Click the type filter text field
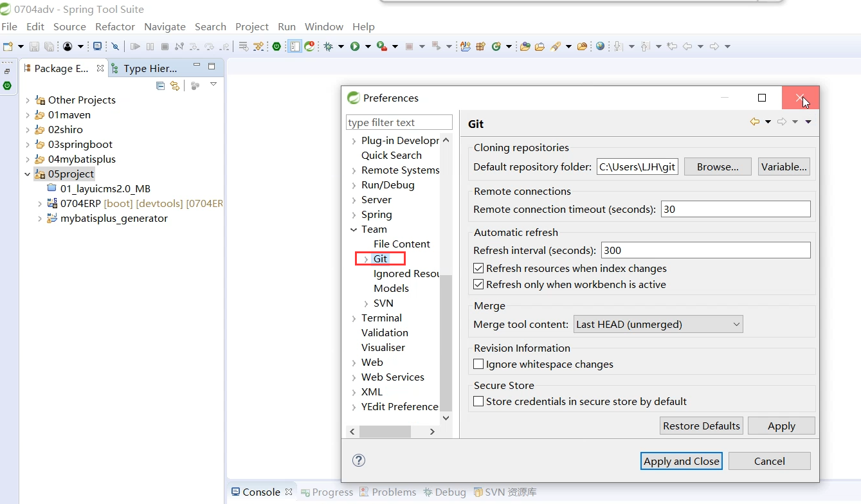The image size is (861, 504). pyautogui.click(x=399, y=122)
